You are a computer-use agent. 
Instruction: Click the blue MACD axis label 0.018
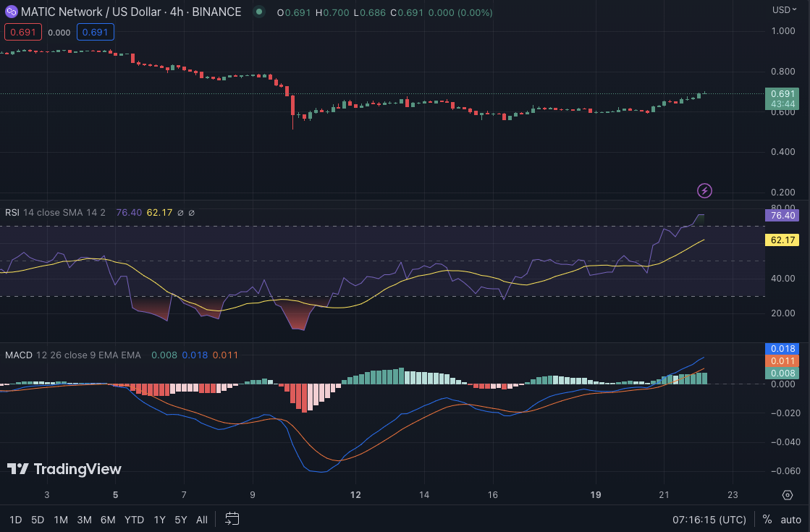[x=782, y=349]
